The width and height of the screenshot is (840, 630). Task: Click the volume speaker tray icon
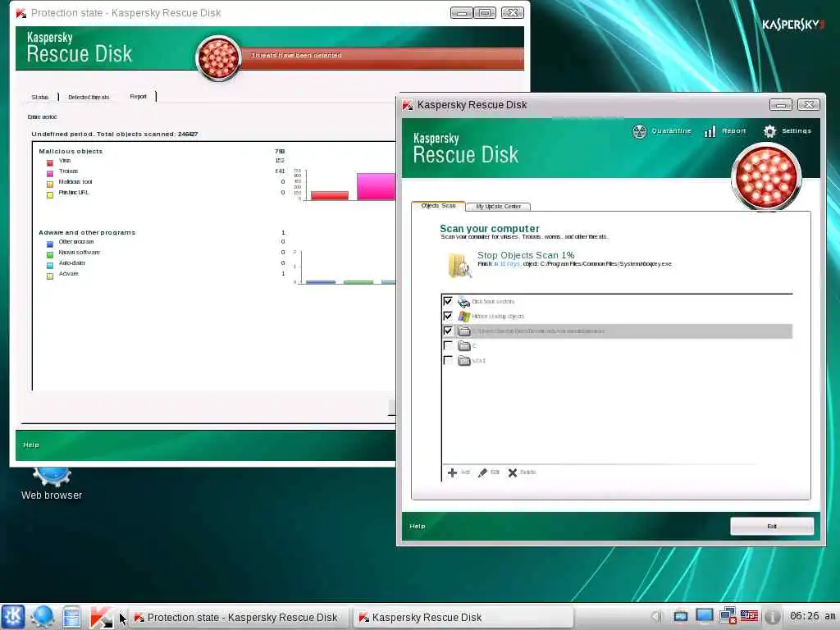[x=655, y=617]
